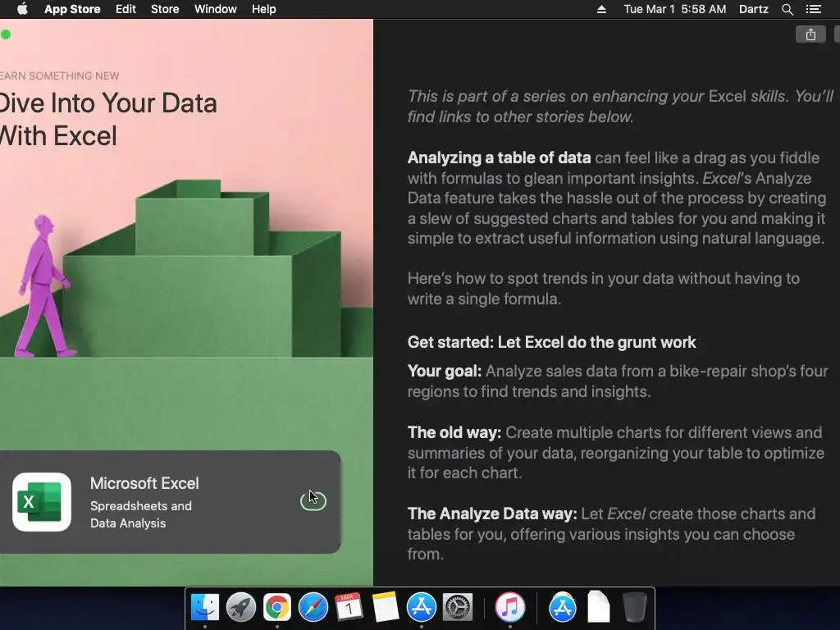Launch Safari from the Dock
The width and height of the screenshot is (840, 630).
(313, 607)
